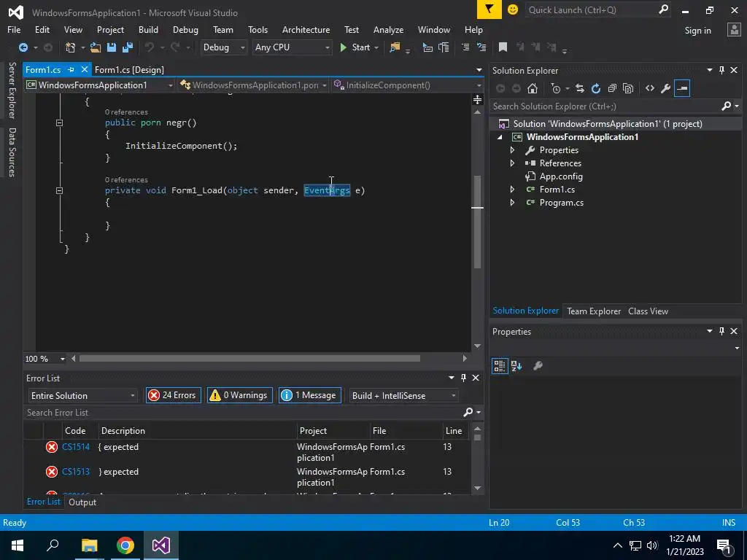Open the Build menu

pyautogui.click(x=148, y=29)
